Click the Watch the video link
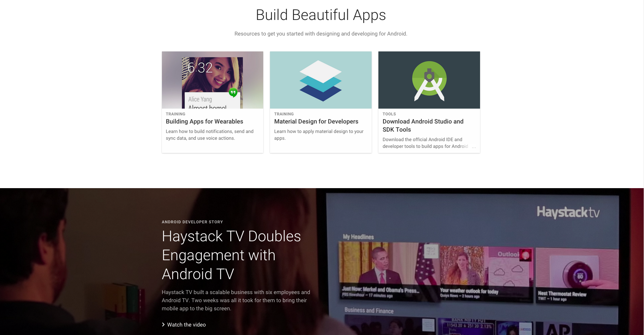Screen dimensions: 644x335 186,325
